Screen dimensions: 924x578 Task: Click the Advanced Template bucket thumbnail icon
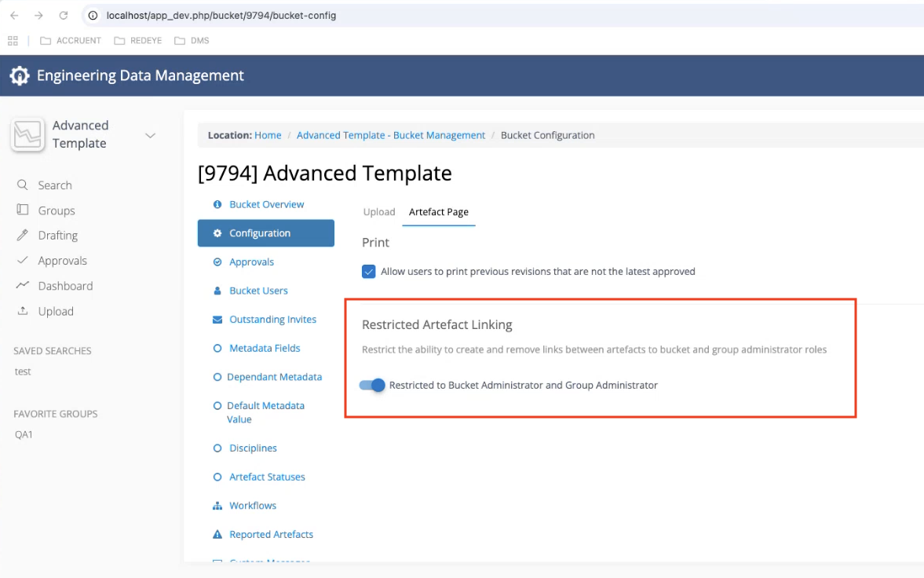pyautogui.click(x=27, y=134)
